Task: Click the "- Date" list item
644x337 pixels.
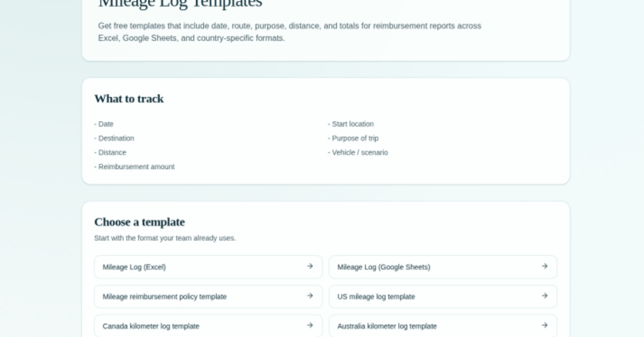Action: pyautogui.click(x=104, y=124)
